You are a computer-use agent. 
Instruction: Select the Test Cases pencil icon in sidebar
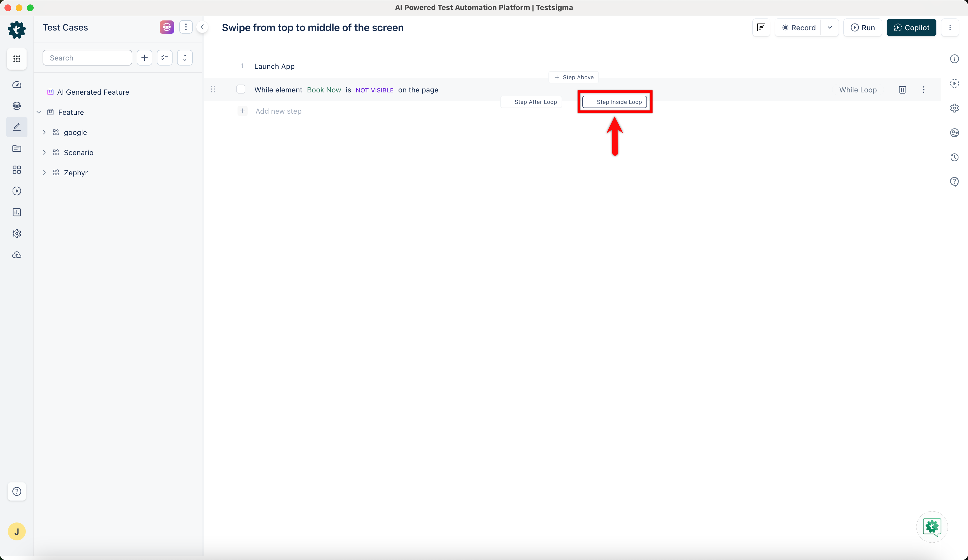(x=17, y=127)
